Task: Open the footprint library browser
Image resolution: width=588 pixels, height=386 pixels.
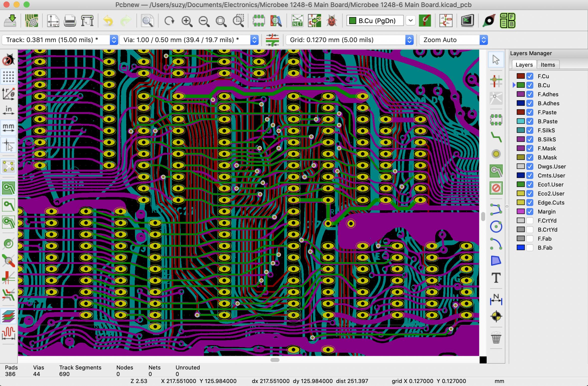Action: point(276,21)
